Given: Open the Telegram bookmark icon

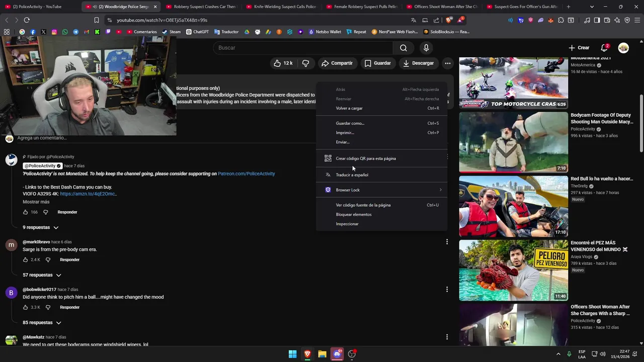Looking at the screenshot, I should click(75, 32).
